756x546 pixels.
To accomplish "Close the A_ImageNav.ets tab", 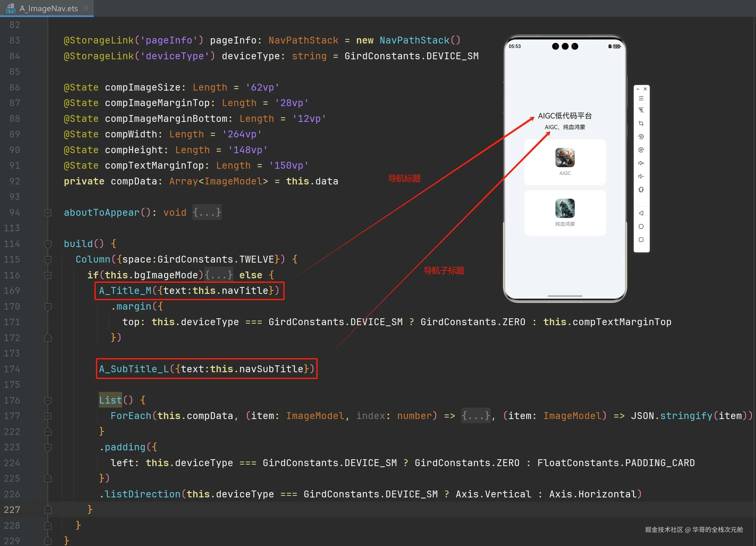I will (x=86, y=8).
